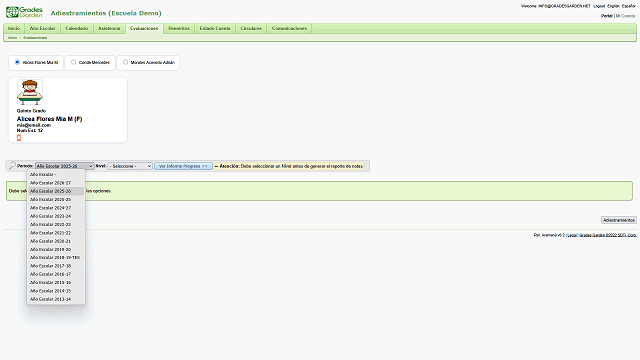Open the Mi Cuenta link
Screen dimensions: 640x360
[625, 16]
